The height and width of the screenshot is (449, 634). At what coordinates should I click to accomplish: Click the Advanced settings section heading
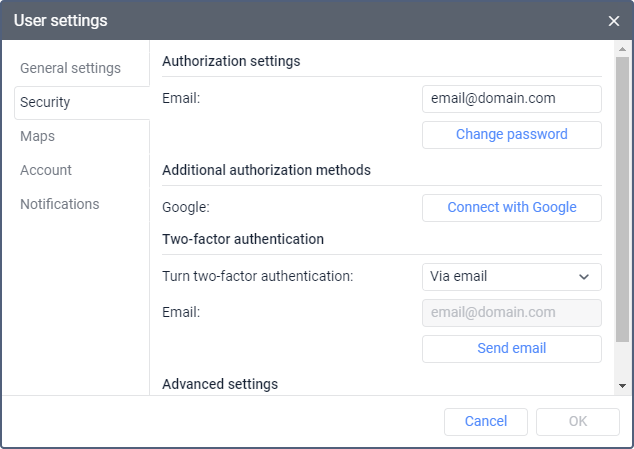click(x=220, y=383)
